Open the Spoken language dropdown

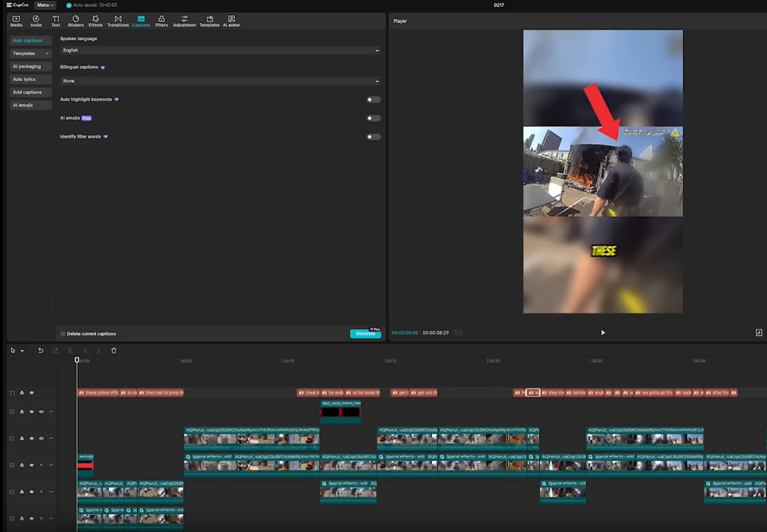(220, 51)
